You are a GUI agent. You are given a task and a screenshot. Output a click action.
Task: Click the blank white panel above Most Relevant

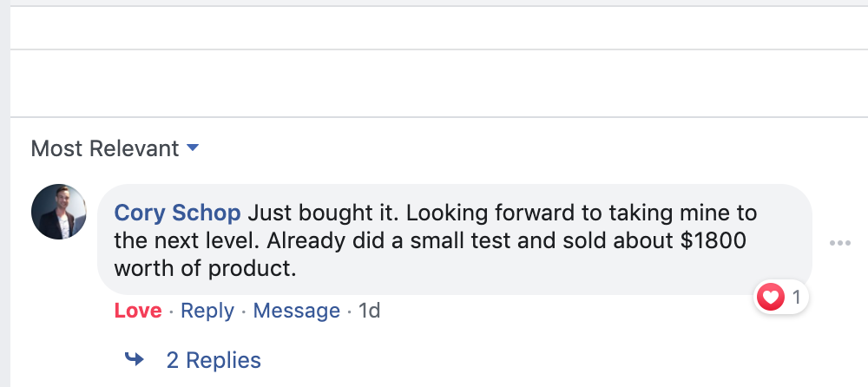[434, 83]
